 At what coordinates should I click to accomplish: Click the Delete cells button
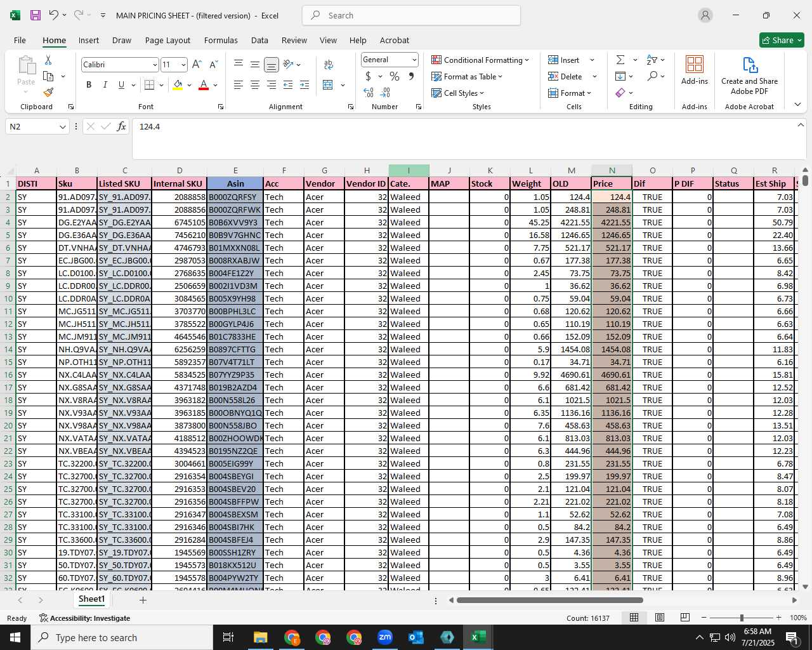click(x=565, y=76)
